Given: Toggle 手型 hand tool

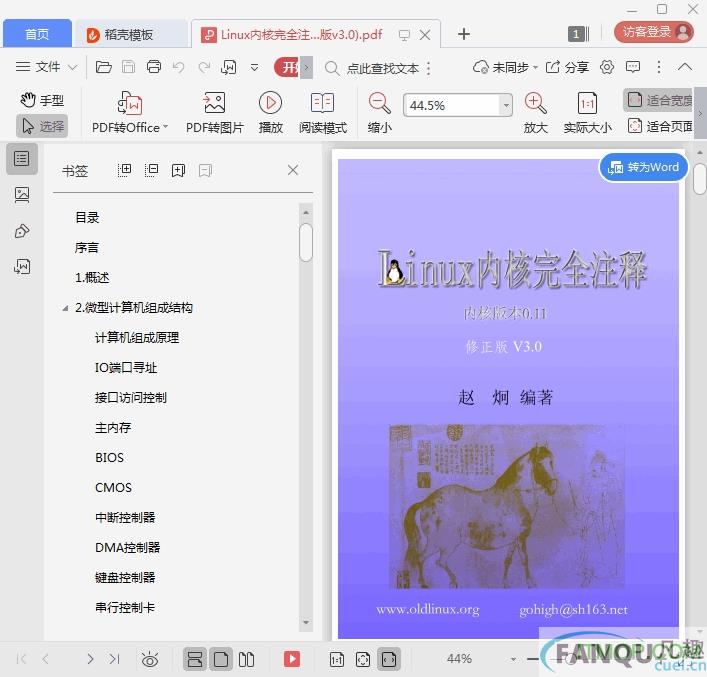Looking at the screenshot, I should 42,100.
